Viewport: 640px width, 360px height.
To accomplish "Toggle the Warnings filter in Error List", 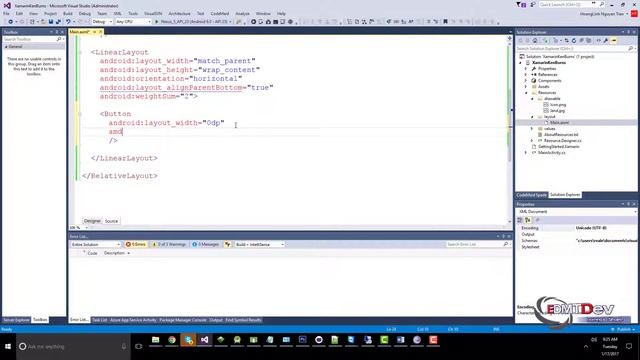I will (169, 244).
